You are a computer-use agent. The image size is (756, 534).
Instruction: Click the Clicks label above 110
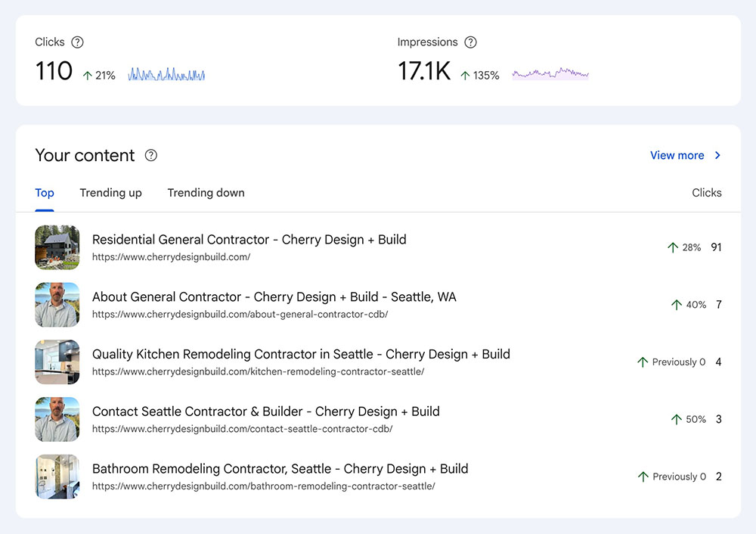pyautogui.click(x=50, y=42)
